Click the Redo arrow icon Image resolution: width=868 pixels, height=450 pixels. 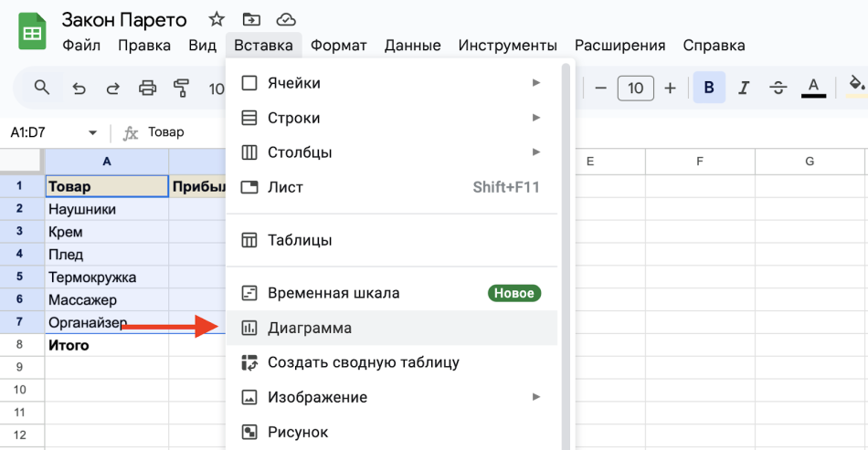pos(113,89)
